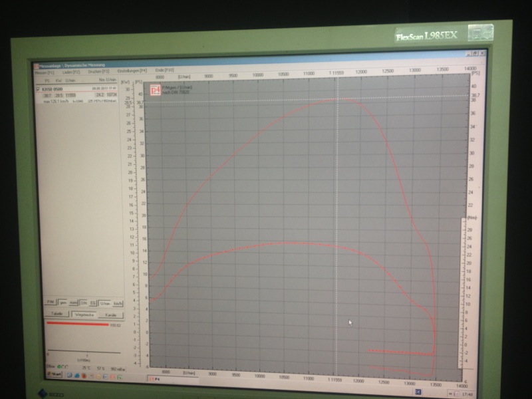The width and height of the screenshot is (532, 399).
Task: Click the first quick launch icon beside Start
Action: click(69, 374)
